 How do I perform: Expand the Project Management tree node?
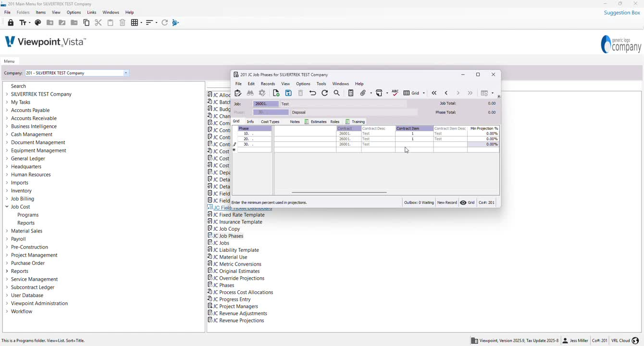(x=7, y=255)
